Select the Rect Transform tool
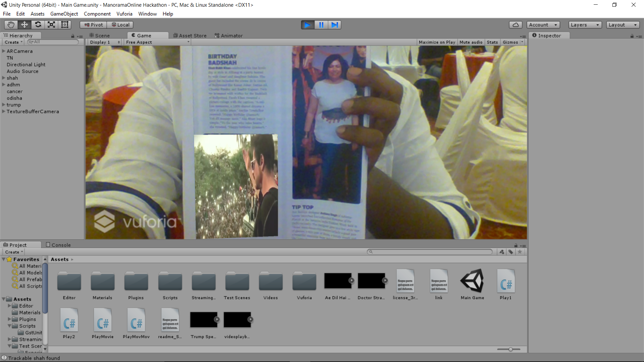This screenshot has width=644, height=362. [65, 24]
